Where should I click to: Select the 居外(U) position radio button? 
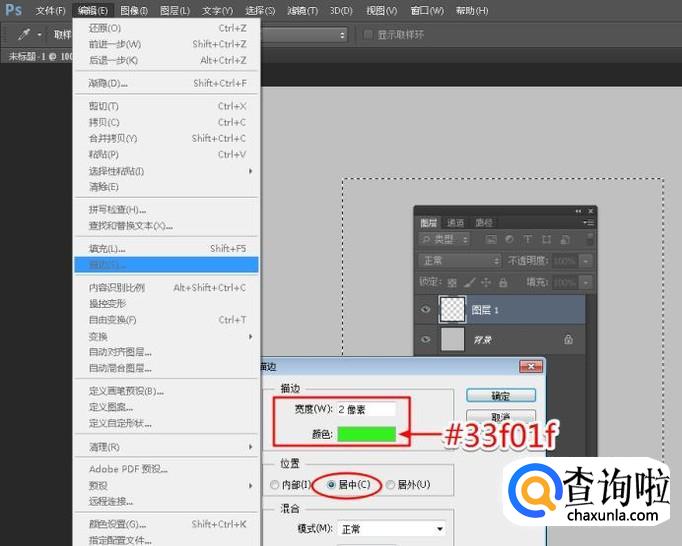(x=391, y=485)
